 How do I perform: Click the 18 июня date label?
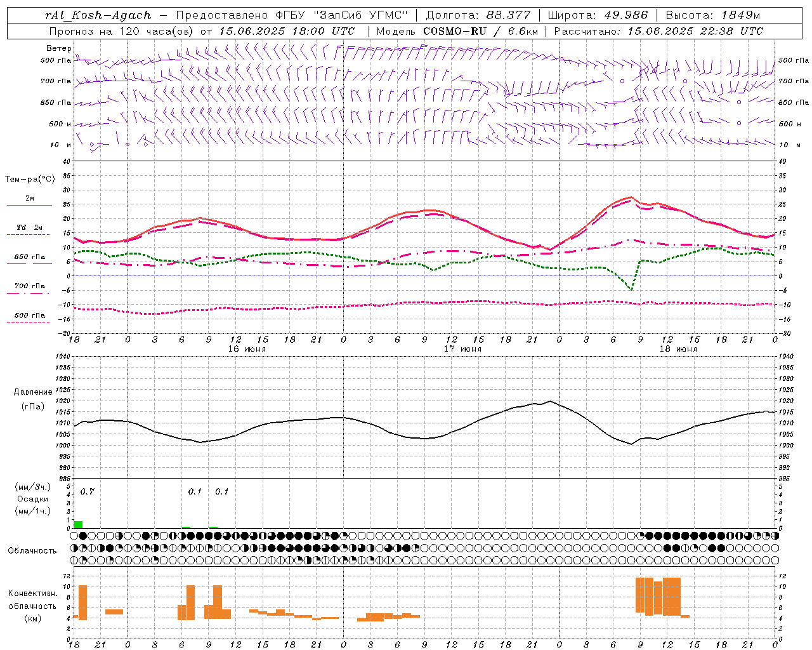tap(678, 349)
